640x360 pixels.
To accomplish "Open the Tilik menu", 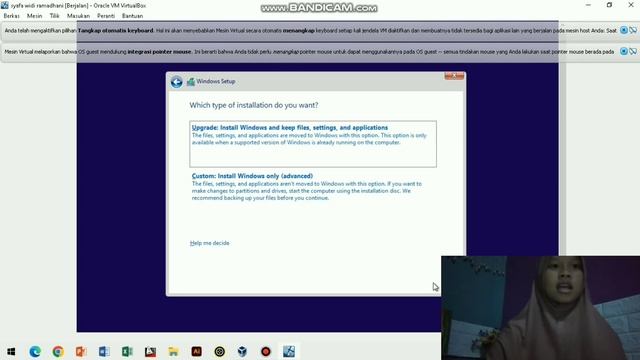I will (54, 16).
